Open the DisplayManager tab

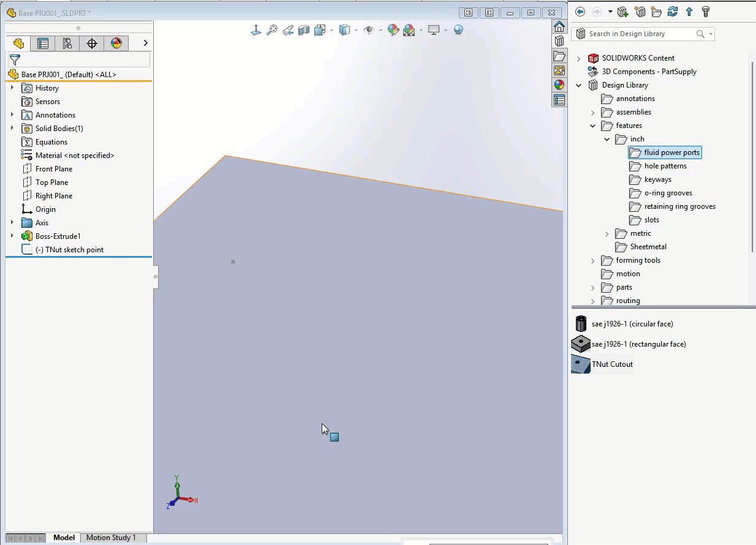[116, 43]
